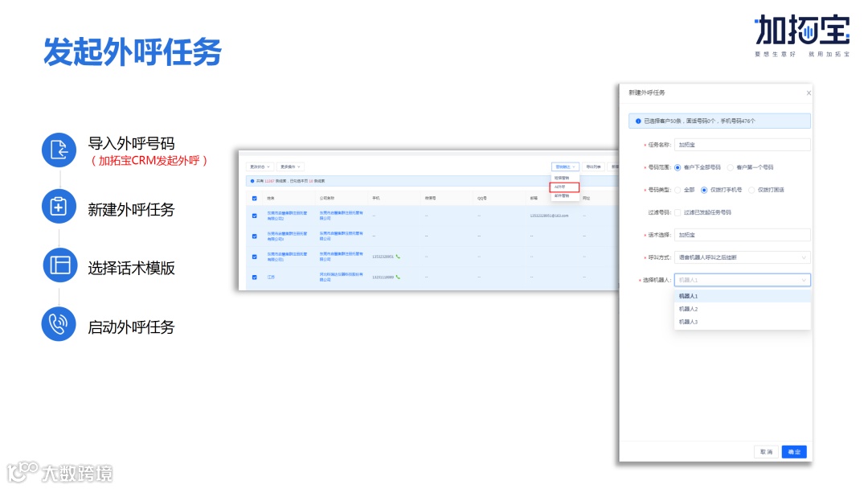Image resolution: width=868 pixels, height=489 pixels.
Task: Click the new outbound task clipboard icon
Action: click(x=59, y=207)
